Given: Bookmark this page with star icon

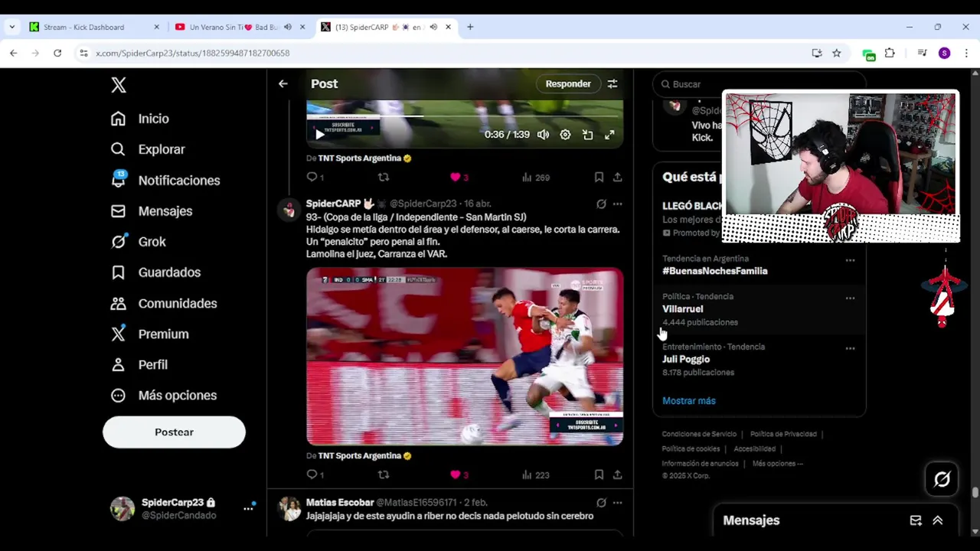Looking at the screenshot, I should click(x=837, y=53).
